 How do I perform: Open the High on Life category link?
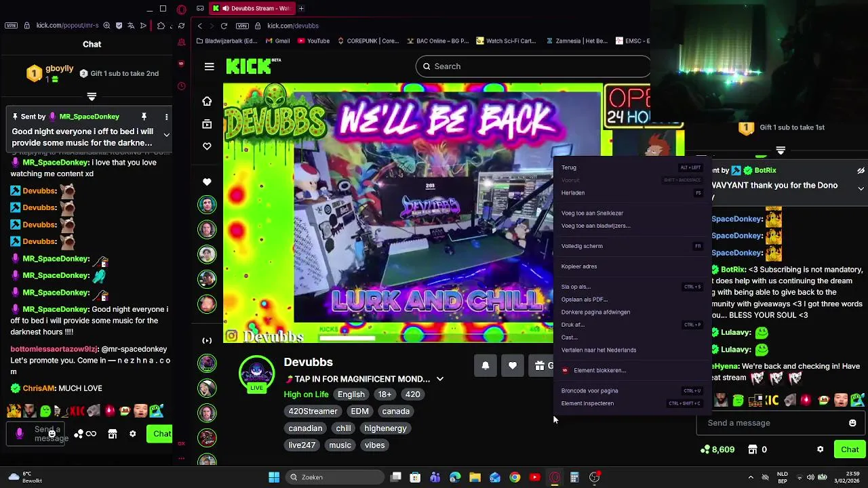click(x=306, y=394)
